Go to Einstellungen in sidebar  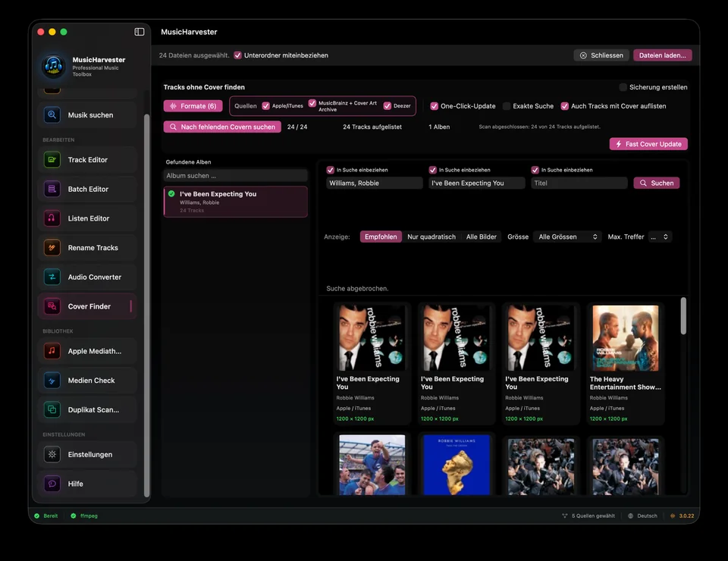point(87,454)
